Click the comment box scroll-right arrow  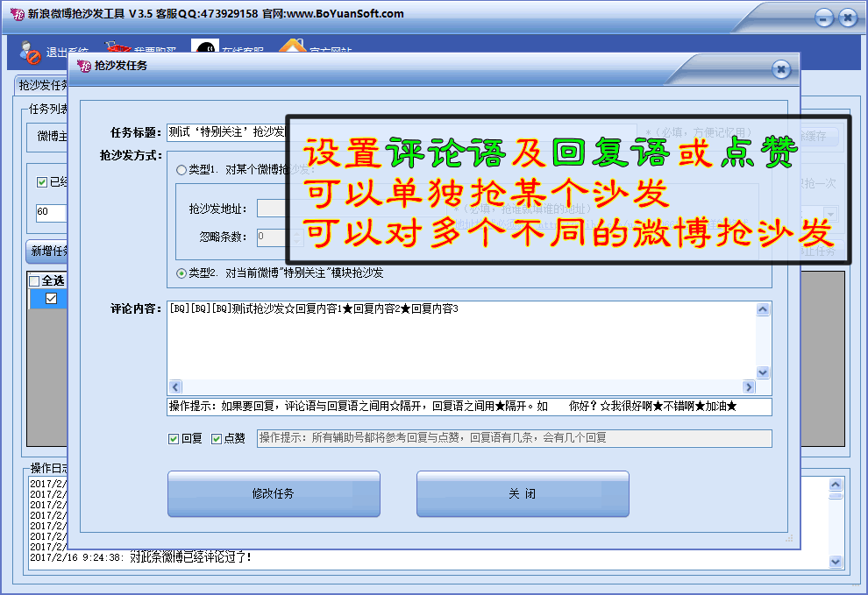coord(749,387)
